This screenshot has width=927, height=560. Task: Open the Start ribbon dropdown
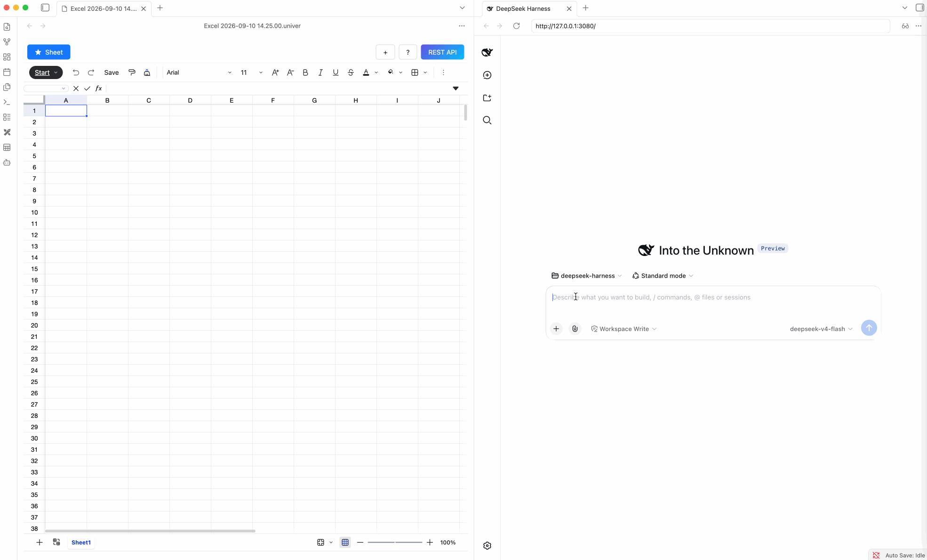[46, 72]
